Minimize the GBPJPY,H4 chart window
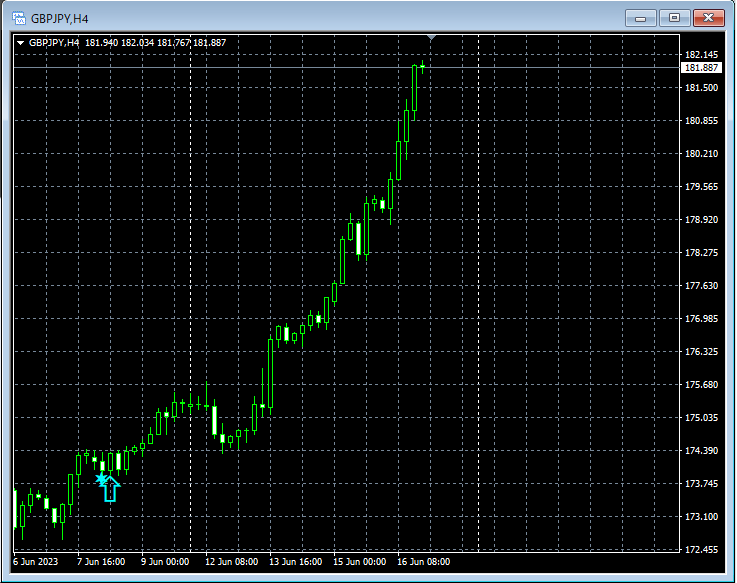 640,18
